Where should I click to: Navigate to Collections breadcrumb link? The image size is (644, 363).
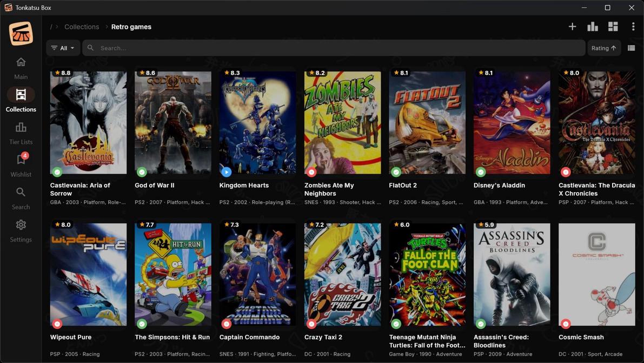[82, 27]
